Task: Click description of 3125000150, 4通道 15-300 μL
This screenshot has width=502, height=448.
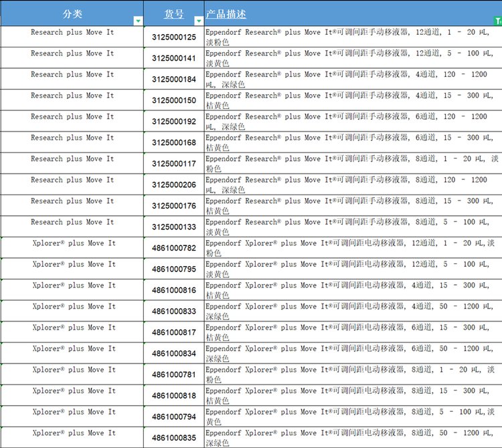Action: (x=353, y=100)
